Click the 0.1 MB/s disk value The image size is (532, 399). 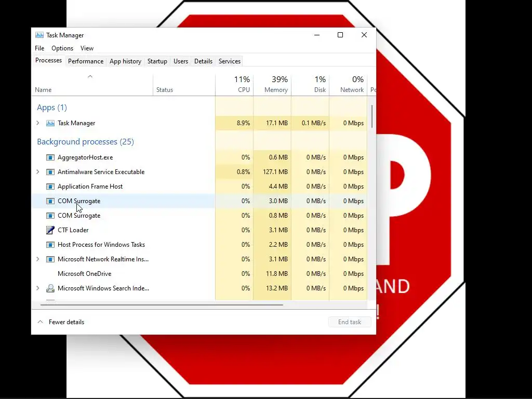(x=313, y=123)
